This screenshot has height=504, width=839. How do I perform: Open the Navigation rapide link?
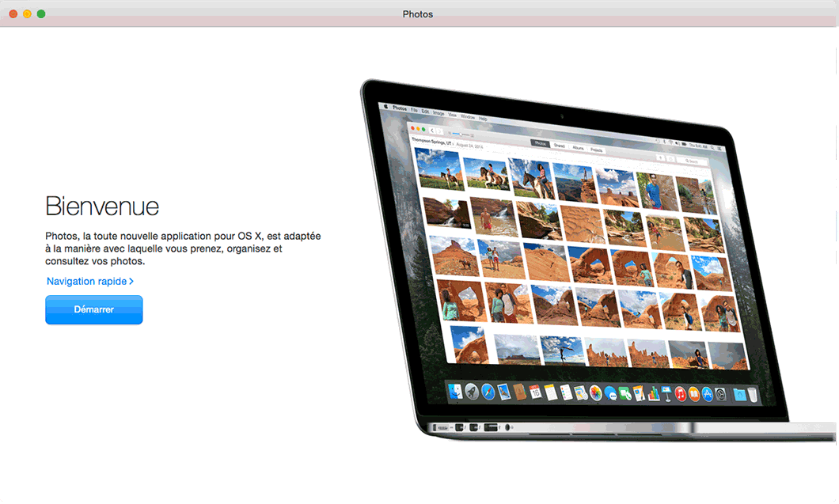click(x=89, y=281)
